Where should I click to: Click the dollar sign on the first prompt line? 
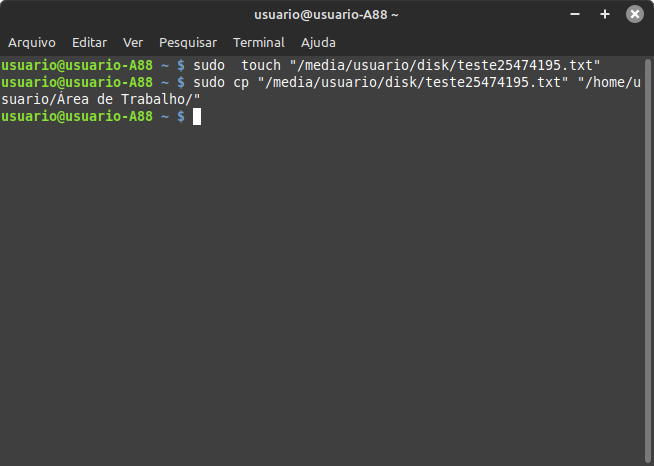[181, 65]
